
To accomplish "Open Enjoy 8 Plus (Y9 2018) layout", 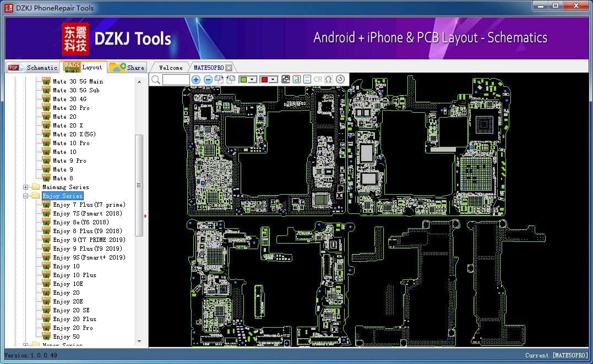I will click(88, 231).
